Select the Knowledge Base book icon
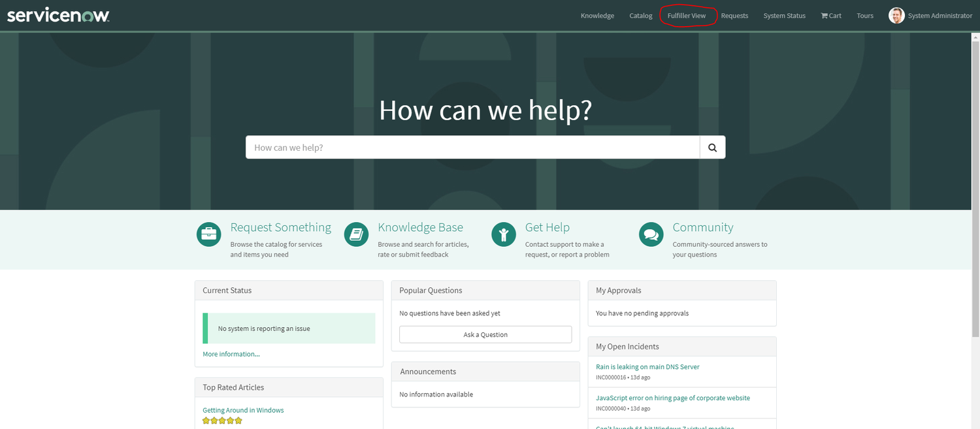 click(356, 234)
